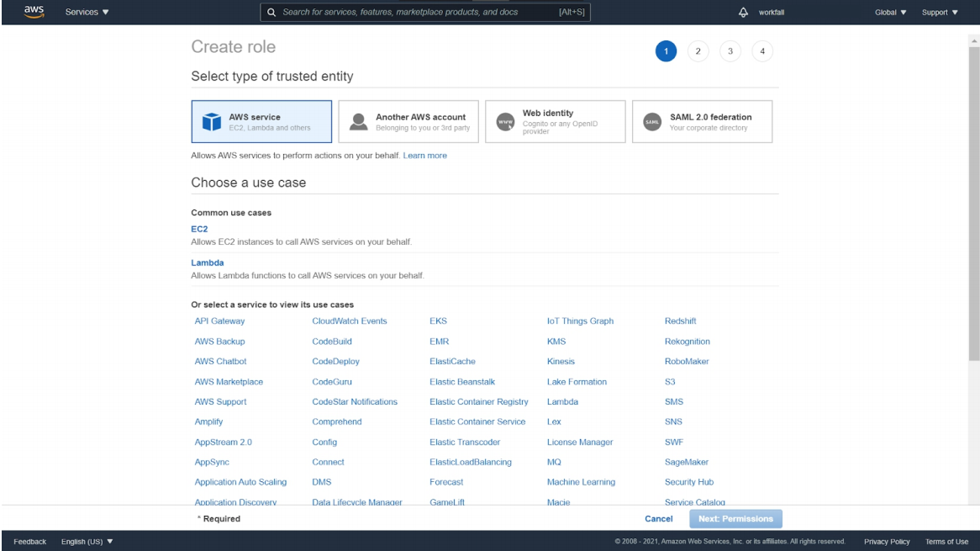Select ElasticLoadBalancing service
The height and width of the screenshot is (551, 980).
tap(471, 462)
